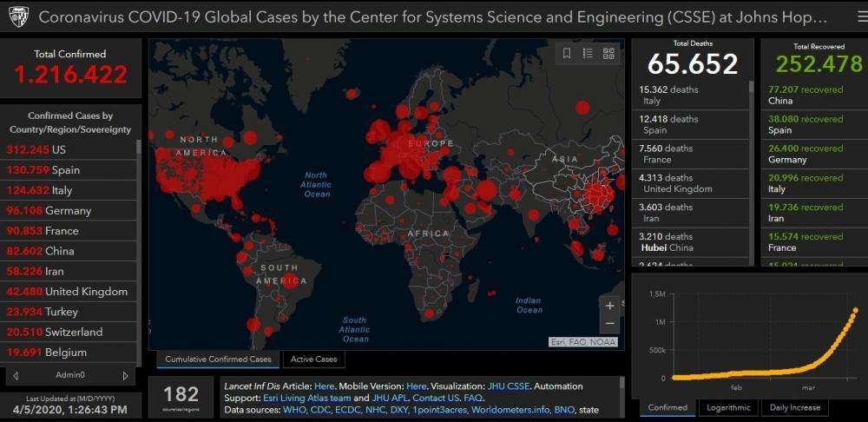Open the DXY data source link

pyautogui.click(x=398, y=411)
